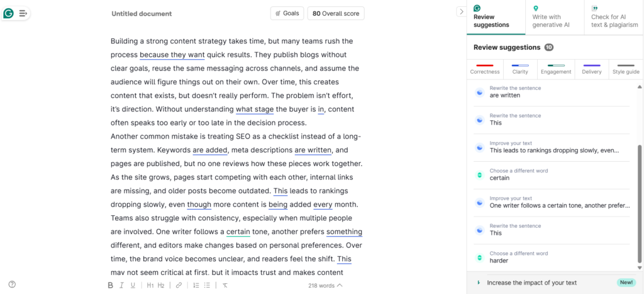Screen dimensions: 644x294
Task: Apply italic formatting
Action: 121,285
